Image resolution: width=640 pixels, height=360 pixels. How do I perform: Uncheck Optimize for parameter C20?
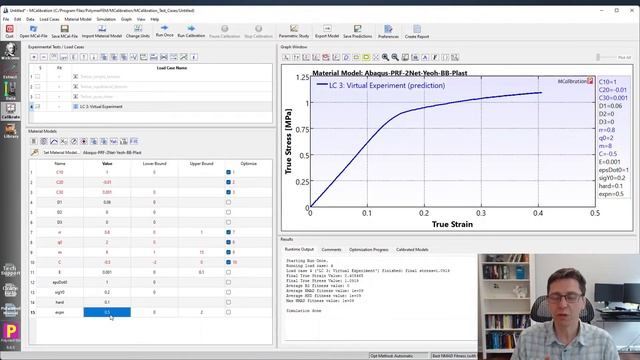229,182
